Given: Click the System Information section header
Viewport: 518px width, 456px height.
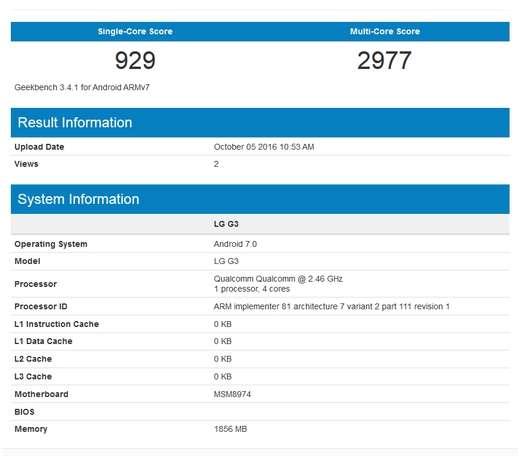Looking at the screenshot, I should 260,199.
